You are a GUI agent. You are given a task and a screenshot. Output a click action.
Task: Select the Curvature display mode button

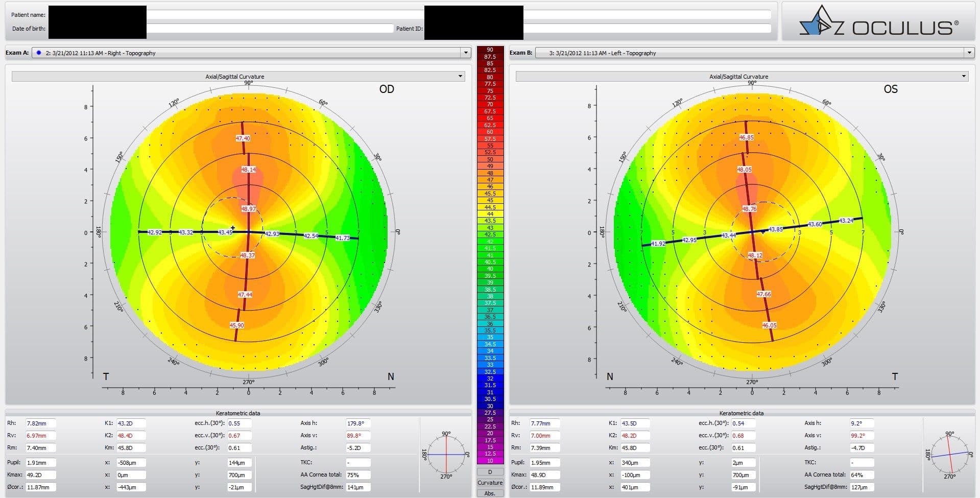click(490, 482)
